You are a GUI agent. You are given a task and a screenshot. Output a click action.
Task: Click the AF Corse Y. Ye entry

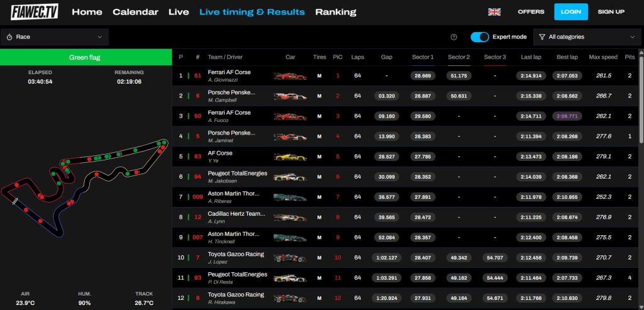220,157
